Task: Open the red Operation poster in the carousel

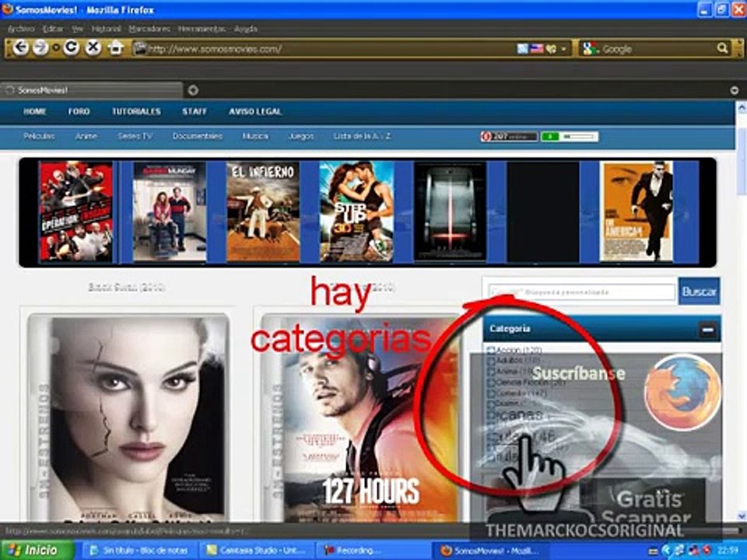Action: coord(75,212)
